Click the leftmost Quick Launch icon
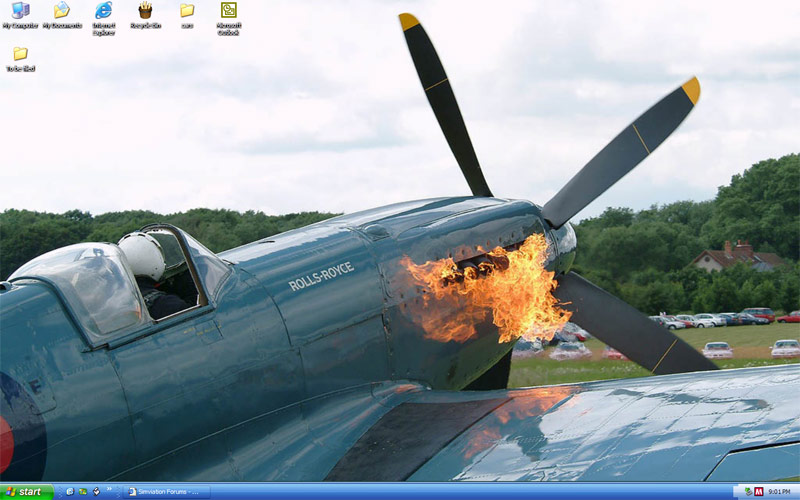The height and width of the screenshot is (500, 800). tap(69, 492)
